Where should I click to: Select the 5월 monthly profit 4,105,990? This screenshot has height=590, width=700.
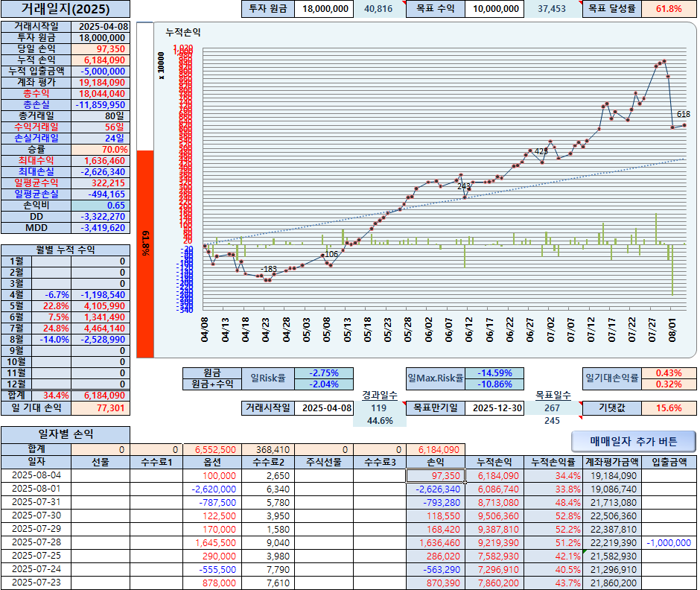101,306
